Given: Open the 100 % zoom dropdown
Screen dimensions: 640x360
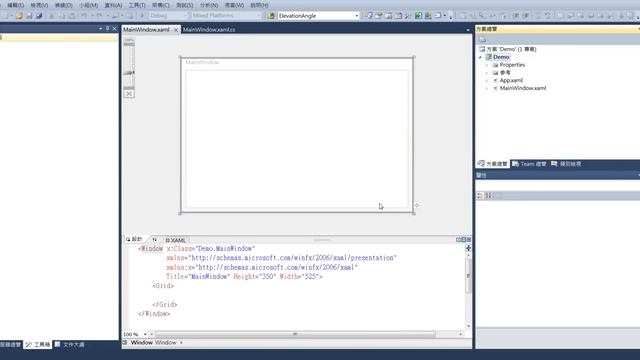Looking at the screenshot, I should 145,334.
